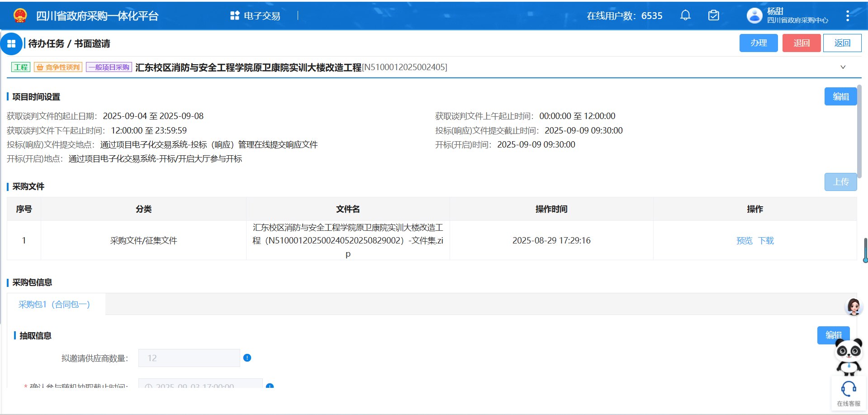
Task: Click the user avatar icon
Action: pos(754,15)
